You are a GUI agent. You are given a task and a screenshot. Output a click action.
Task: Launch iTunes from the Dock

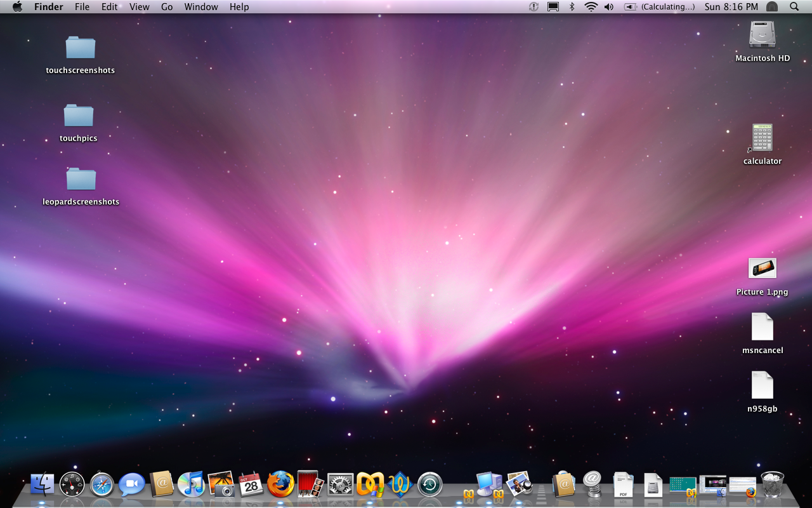191,485
